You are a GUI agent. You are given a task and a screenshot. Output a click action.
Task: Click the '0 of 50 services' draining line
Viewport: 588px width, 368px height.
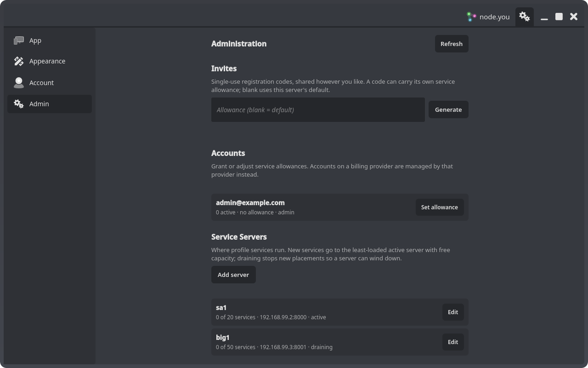[274, 347]
